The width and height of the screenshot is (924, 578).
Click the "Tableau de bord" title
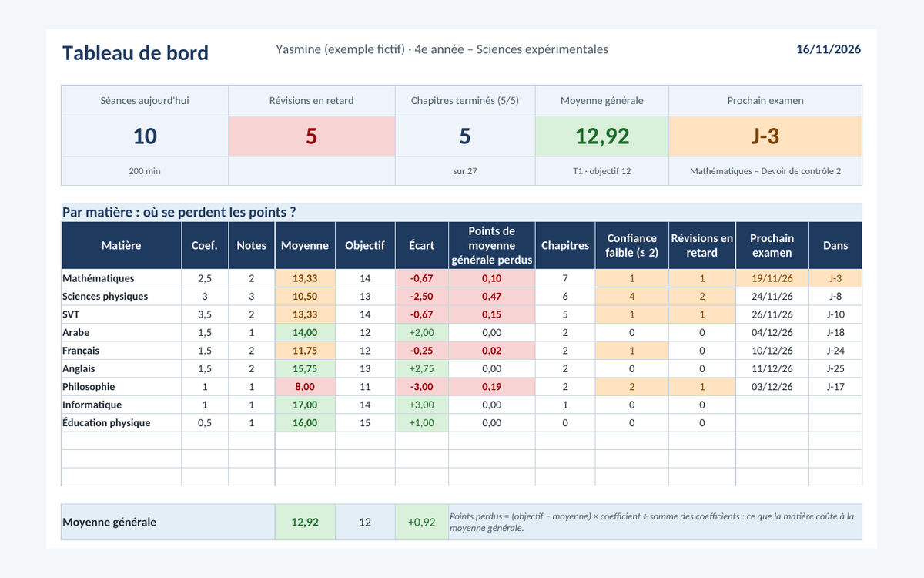pyautogui.click(x=136, y=52)
